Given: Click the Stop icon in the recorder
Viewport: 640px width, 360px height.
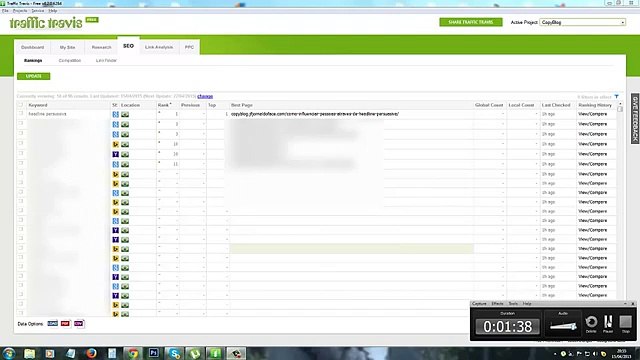Looking at the screenshot, I should point(625,323).
